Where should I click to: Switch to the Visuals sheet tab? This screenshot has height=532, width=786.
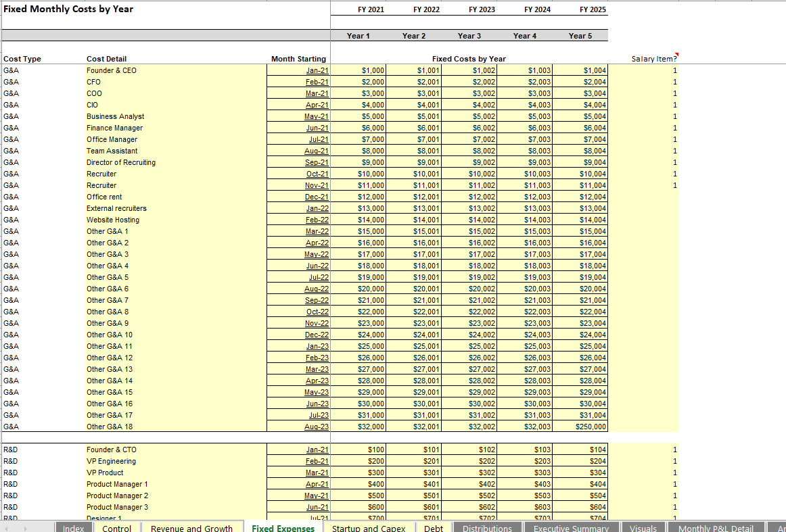click(x=643, y=528)
